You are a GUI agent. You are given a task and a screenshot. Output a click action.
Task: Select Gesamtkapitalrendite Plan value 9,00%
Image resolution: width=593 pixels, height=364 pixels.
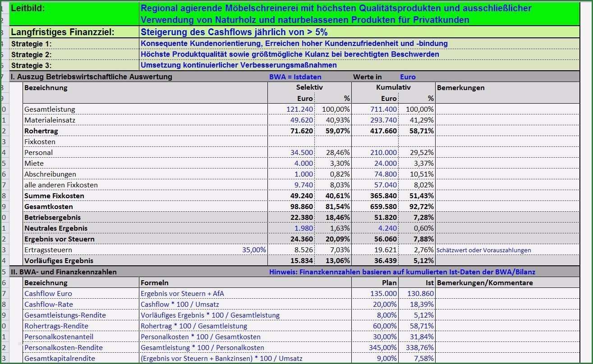[x=386, y=358]
